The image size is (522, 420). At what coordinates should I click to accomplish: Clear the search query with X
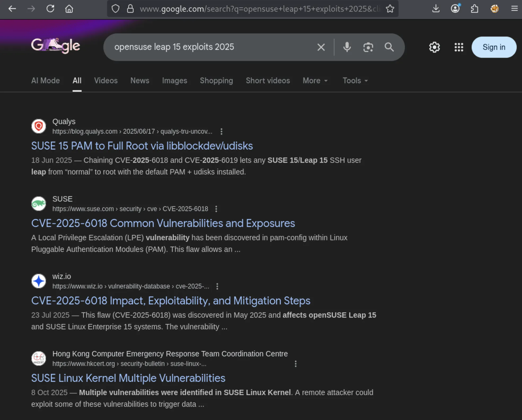pos(321,47)
